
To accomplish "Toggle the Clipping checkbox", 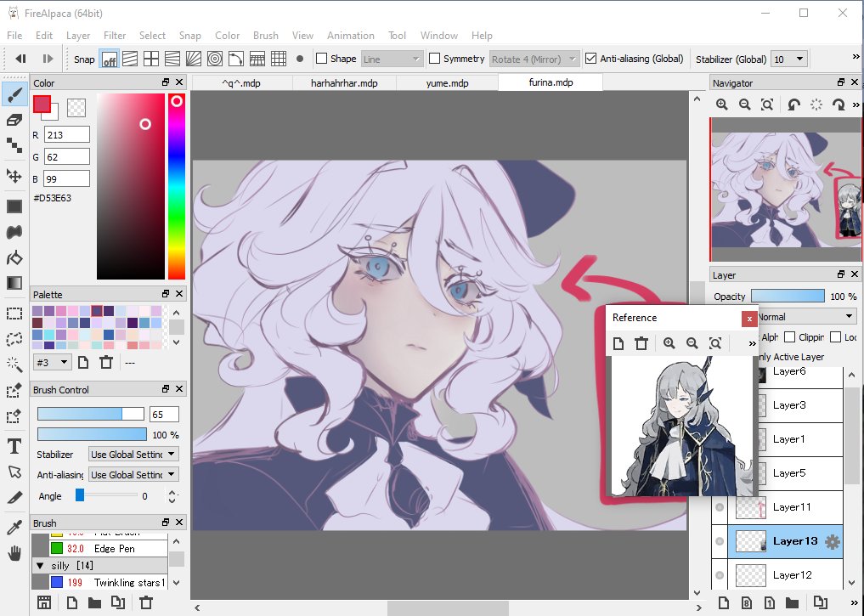I will point(789,336).
